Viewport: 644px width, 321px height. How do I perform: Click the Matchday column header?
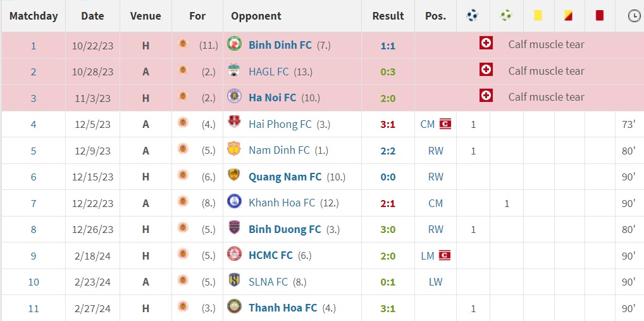[x=34, y=16]
